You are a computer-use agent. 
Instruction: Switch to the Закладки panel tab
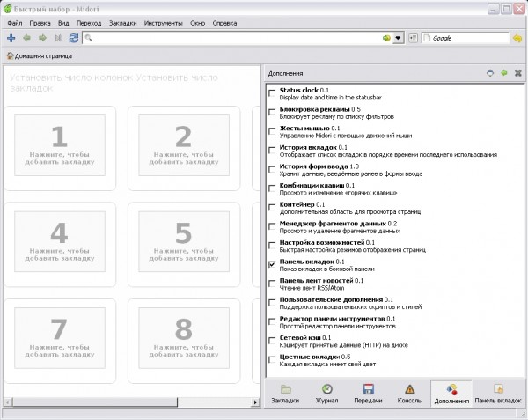(x=285, y=394)
